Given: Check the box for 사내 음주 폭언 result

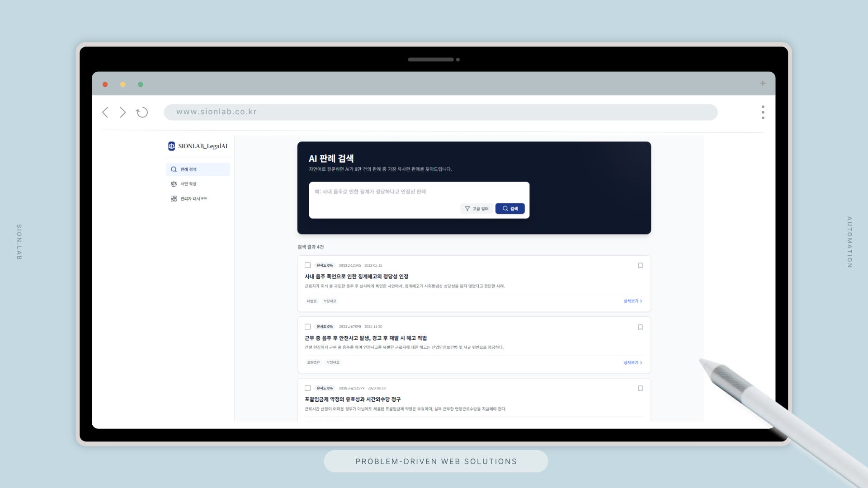Looking at the screenshot, I should [x=307, y=265].
